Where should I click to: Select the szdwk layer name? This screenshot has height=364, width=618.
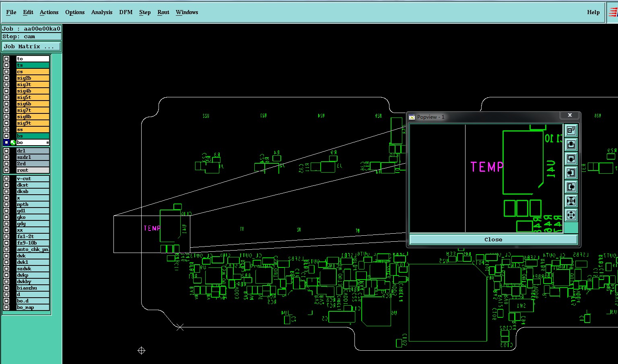tap(33, 269)
